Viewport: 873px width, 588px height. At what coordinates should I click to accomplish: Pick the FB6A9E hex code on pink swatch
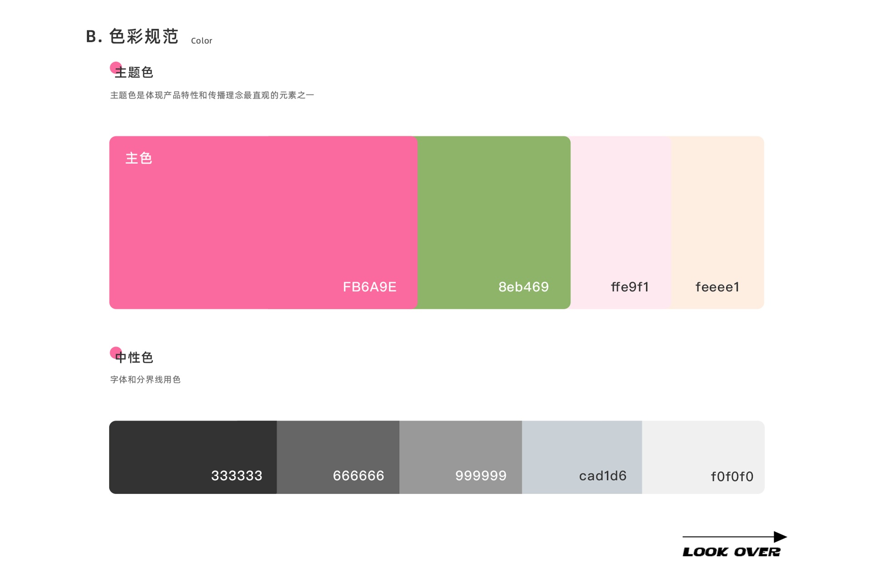click(369, 287)
